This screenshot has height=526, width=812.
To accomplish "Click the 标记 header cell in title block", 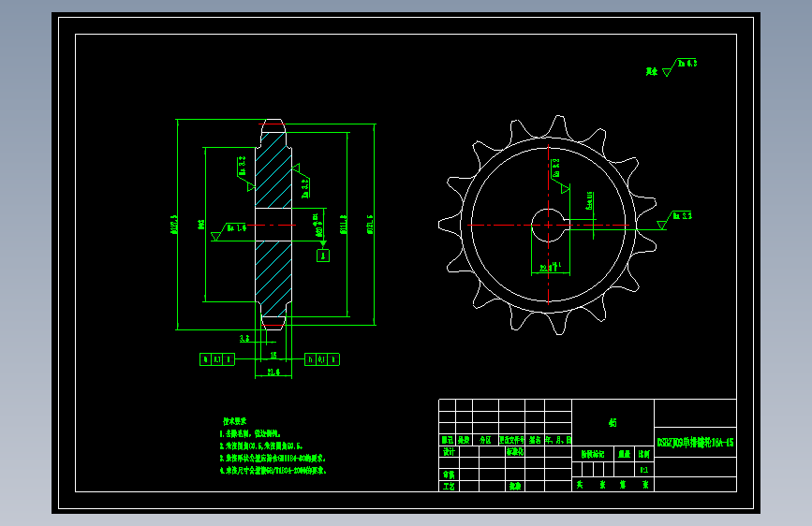I will (x=448, y=440).
